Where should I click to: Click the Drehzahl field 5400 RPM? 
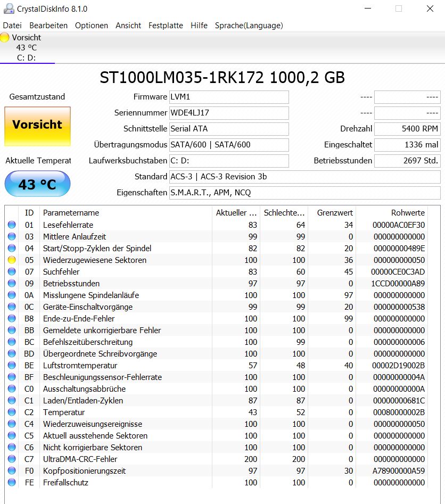[407, 129]
